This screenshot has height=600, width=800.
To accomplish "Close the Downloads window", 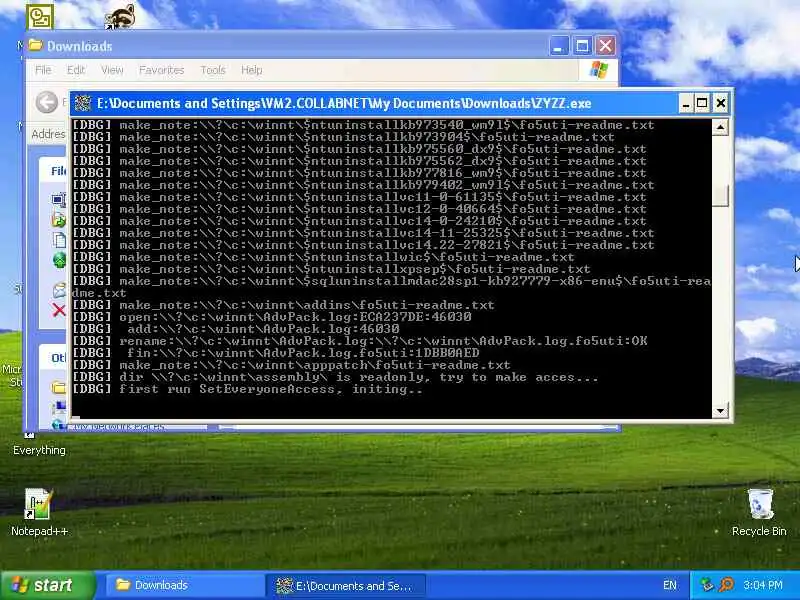I will coord(606,46).
